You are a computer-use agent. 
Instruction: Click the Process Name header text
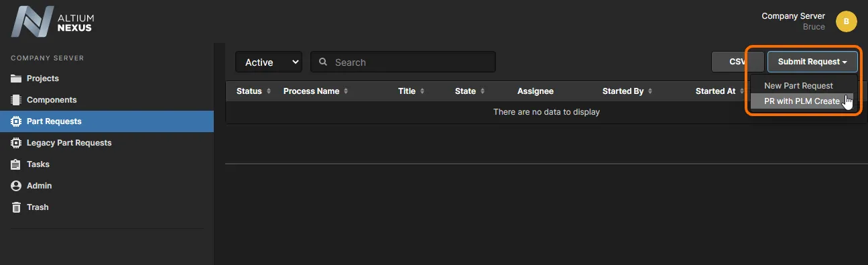(x=311, y=91)
